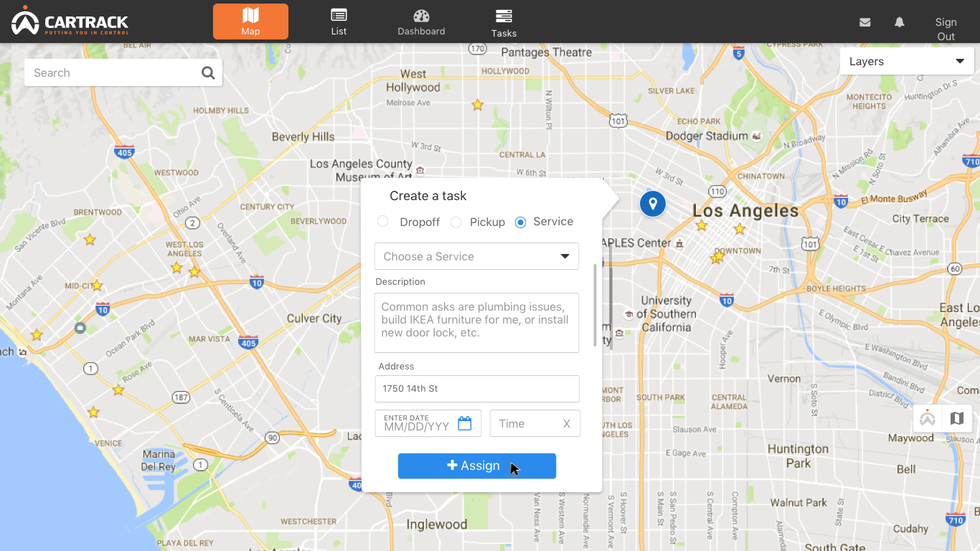This screenshot has height=551, width=980.
Task: Click the Assign button
Action: pyautogui.click(x=477, y=466)
